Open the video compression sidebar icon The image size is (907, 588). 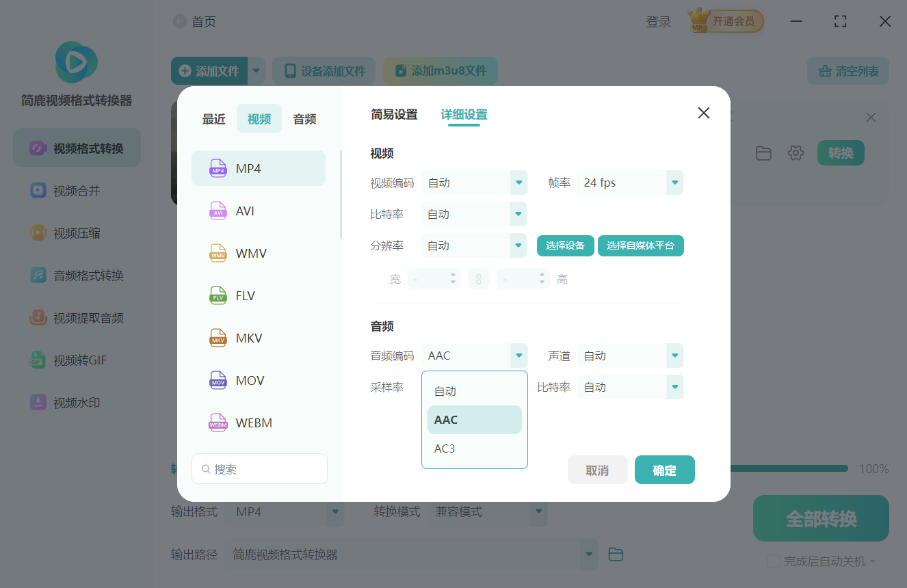[38, 232]
